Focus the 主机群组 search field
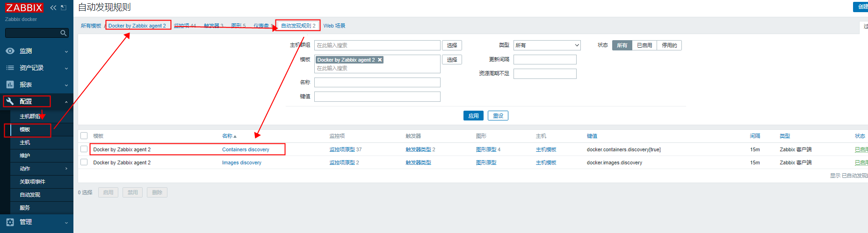This screenshot has height=233, width=868. coord(377,45)
